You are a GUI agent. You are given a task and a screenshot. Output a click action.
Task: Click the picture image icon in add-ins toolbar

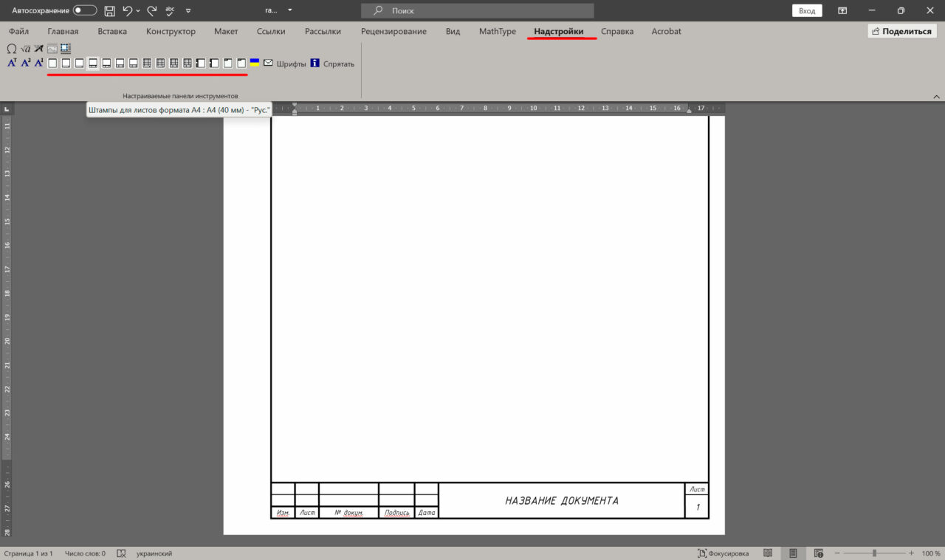click(52, 49)
